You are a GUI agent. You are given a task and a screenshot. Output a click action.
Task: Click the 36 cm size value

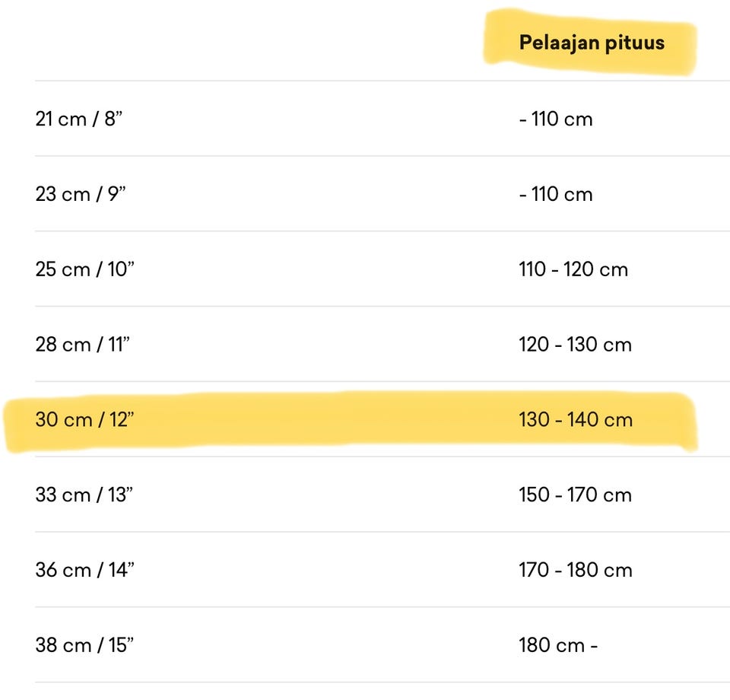(x=63, y=570)
